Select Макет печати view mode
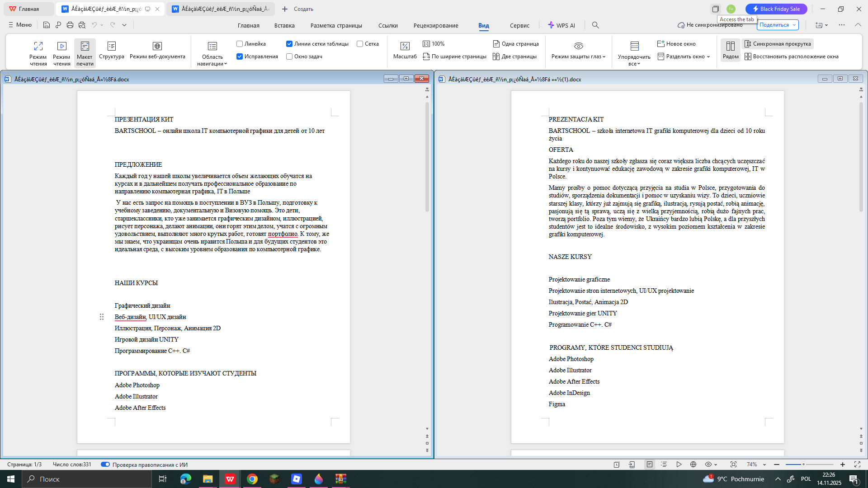 (x=85, y=53)
